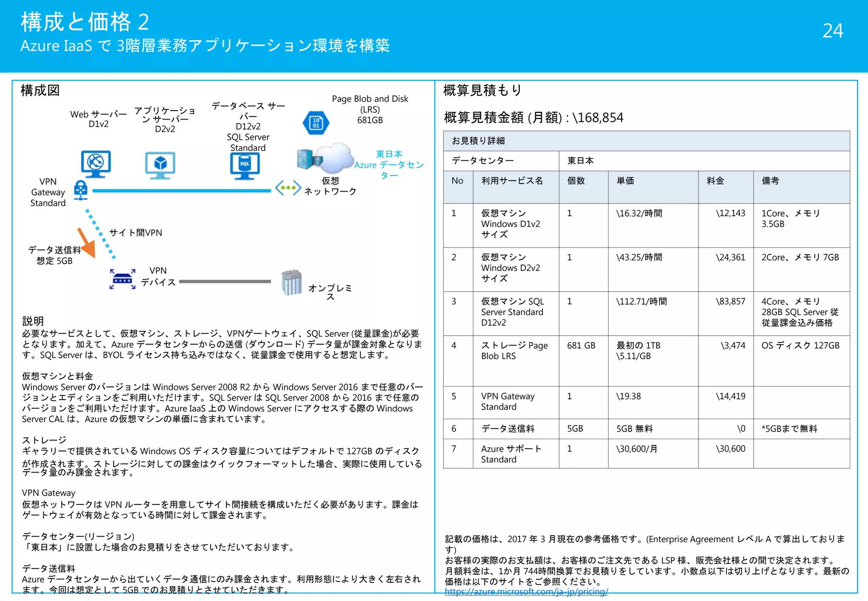Image resolution: width=868 pixels, height=601 pixels.
Task: Click the unit price \16.32/時間
Action: click(639, 213)
